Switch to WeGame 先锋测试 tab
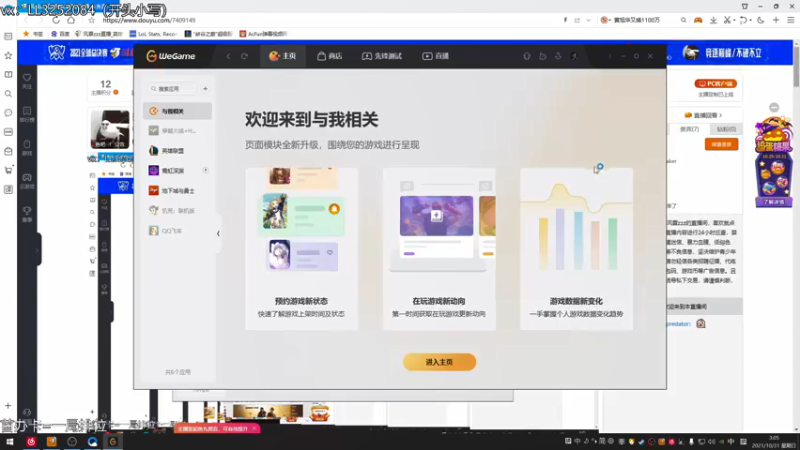Image resolution: width=800 pixels, height=450 pixels. pos(382,56)
